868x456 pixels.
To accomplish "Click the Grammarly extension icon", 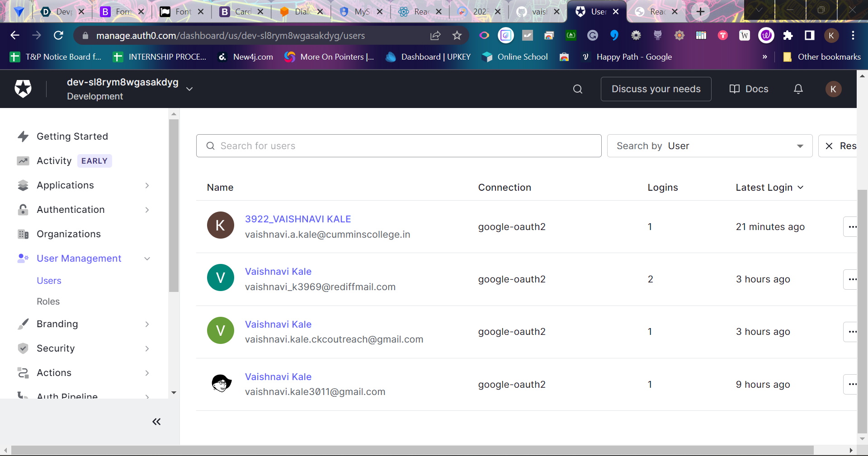I will (593, 35).
